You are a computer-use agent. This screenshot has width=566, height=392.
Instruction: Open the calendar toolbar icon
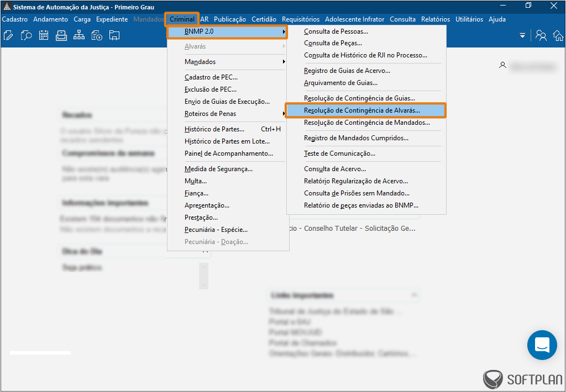coord(44,35)
